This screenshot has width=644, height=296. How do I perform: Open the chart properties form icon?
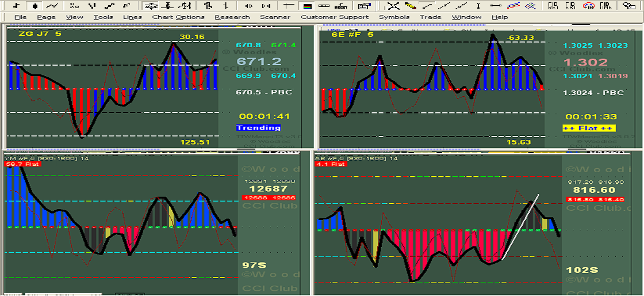[363, 6]
